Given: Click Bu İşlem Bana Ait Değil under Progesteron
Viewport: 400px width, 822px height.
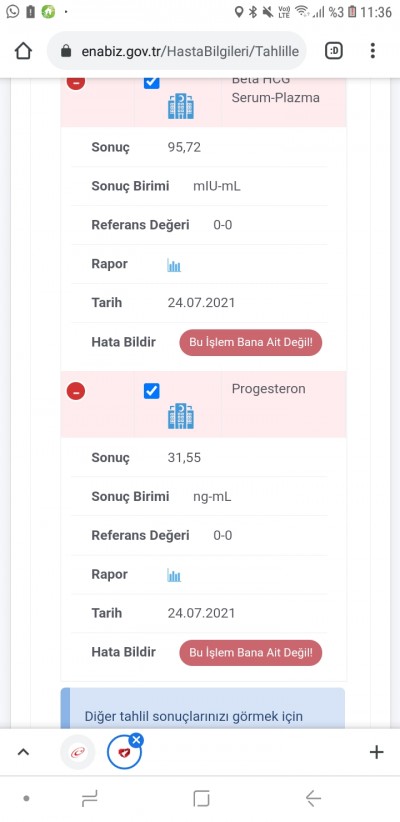Looking at the screenshot, I should tap(251, 653).
